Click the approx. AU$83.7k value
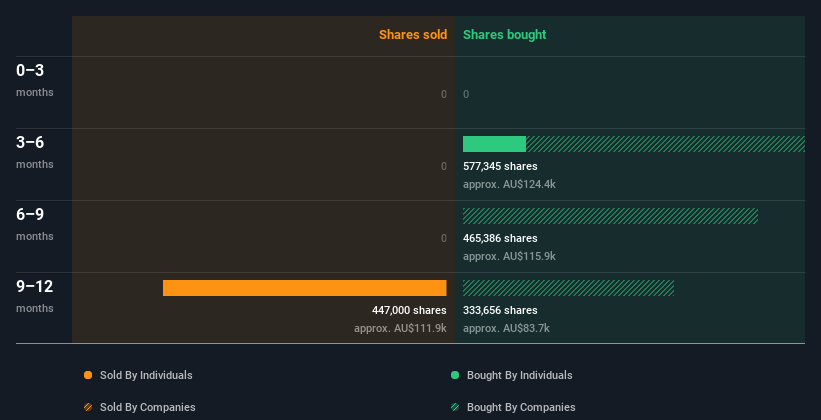Image resolution: width=821 pixels, height=420 pixels. (506, 328)
